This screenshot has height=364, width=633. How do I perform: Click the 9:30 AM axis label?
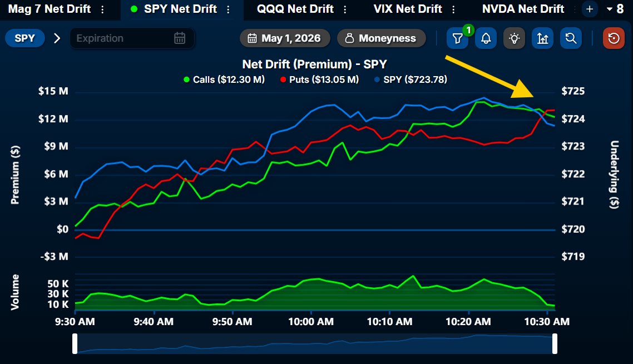tap(75, 322)
